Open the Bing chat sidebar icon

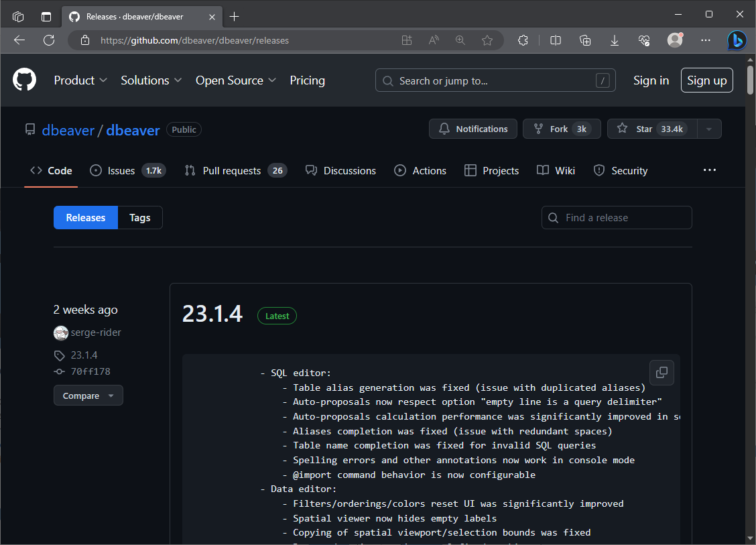click(x=737, y=40)
